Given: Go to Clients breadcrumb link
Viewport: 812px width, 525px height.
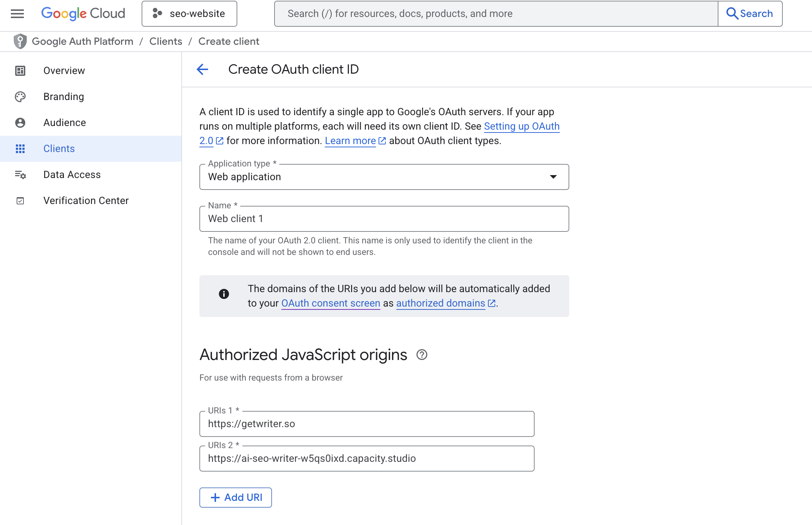Looking at the screenshot, I should click(166, 41).
